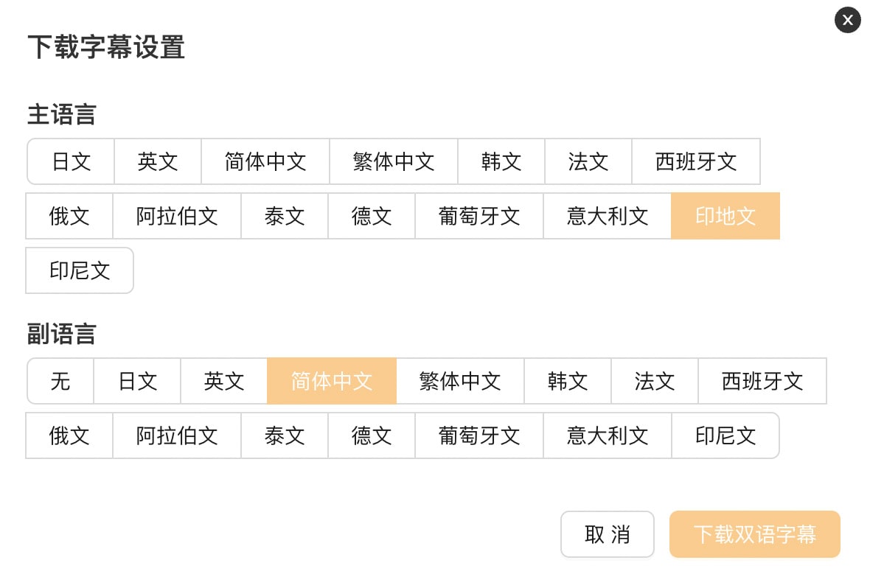Choose 意大利文 under 副语言
This screenshot has height=588, width=870.
tap(607, 435)
